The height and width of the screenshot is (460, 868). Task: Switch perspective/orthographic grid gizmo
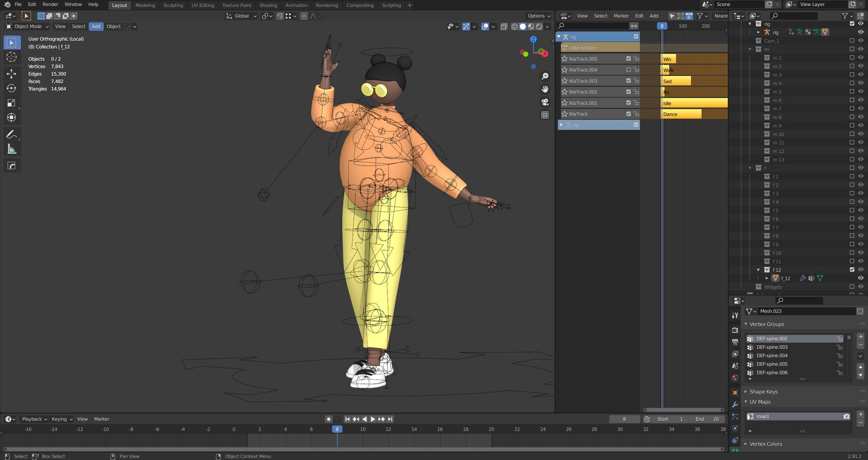pyautogui.click(x=545, y=115)
